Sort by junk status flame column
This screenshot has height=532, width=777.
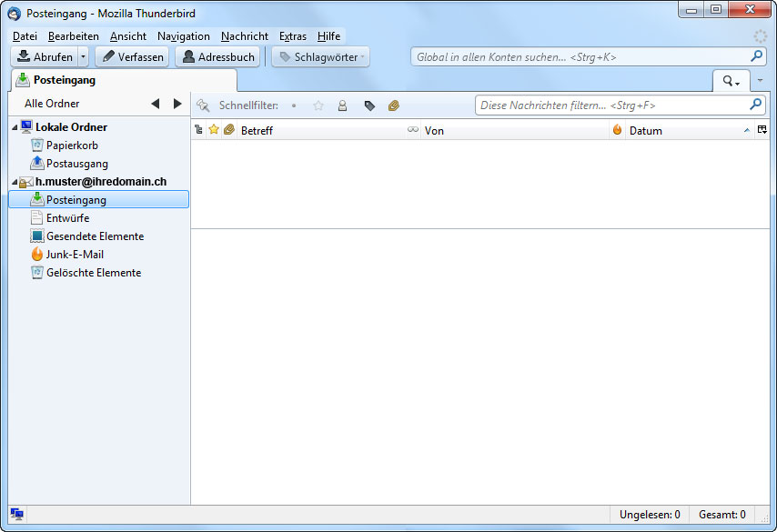tap(617, 130)
